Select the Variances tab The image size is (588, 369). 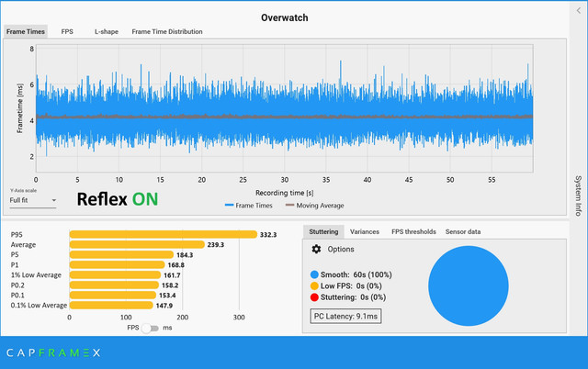(x=365, y=231)
